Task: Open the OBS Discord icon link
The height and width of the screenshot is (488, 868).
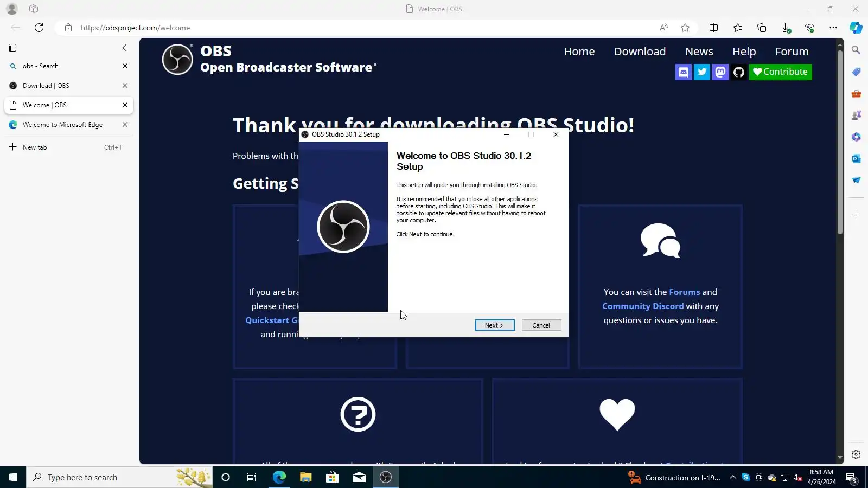Action: [x=684, y=72]
